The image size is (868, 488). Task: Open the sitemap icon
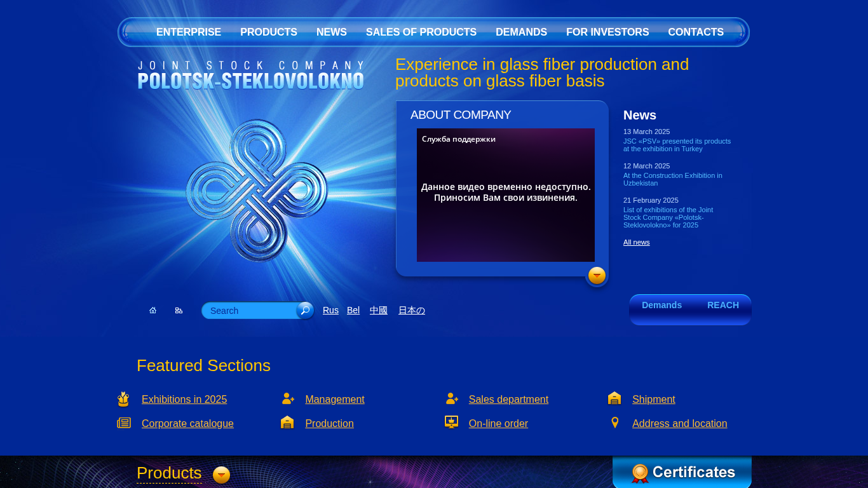pyautogui.click(x=179, y=310)
